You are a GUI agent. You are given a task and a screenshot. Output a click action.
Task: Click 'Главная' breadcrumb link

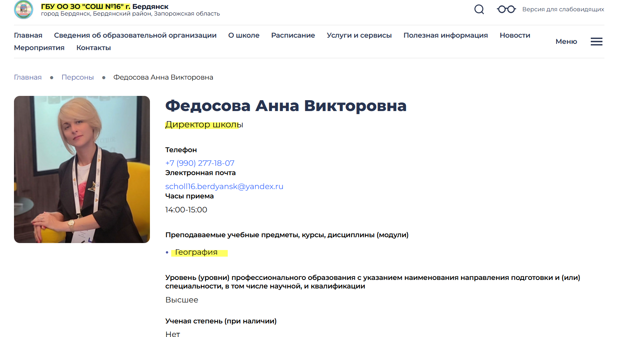(x=28, y=77)
